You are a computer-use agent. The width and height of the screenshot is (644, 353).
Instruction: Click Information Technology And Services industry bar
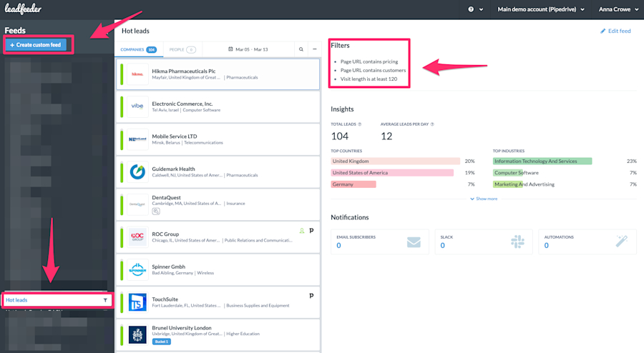point(542,161)
